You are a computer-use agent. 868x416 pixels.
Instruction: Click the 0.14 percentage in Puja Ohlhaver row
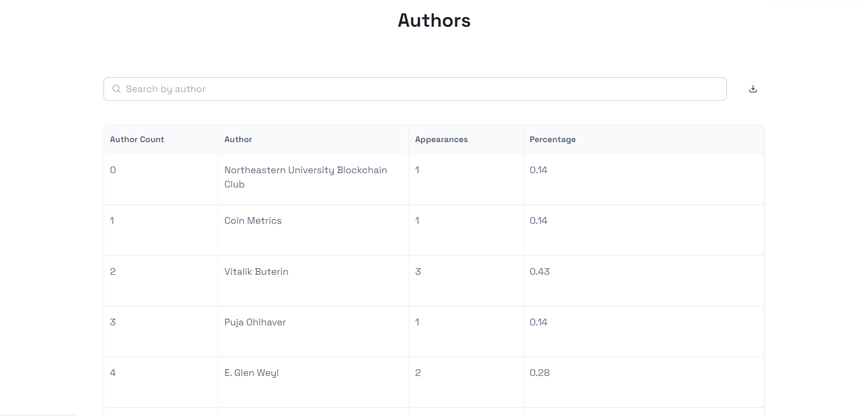[538, 322]
